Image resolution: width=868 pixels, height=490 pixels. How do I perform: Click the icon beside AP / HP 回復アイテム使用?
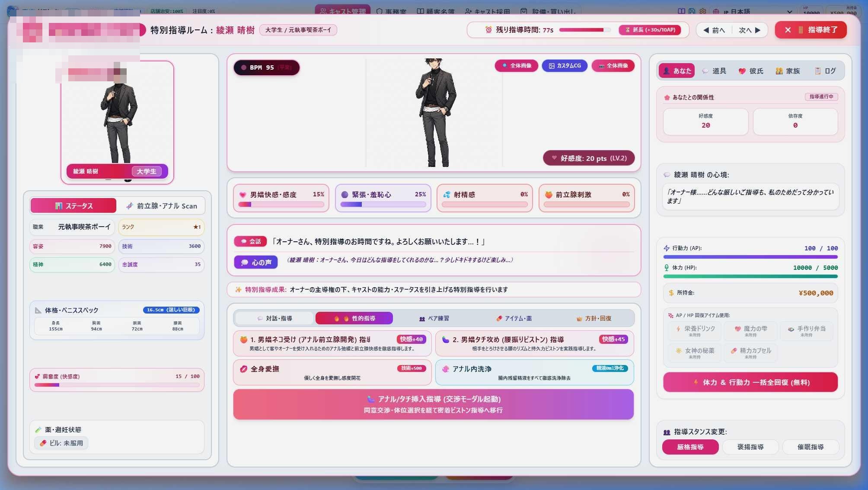pos(671,315)
